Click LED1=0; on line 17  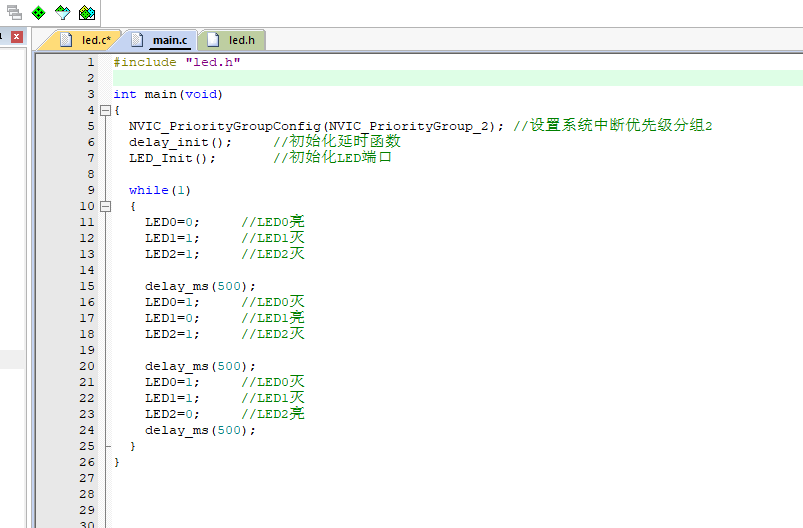click(x=172, y=318)
